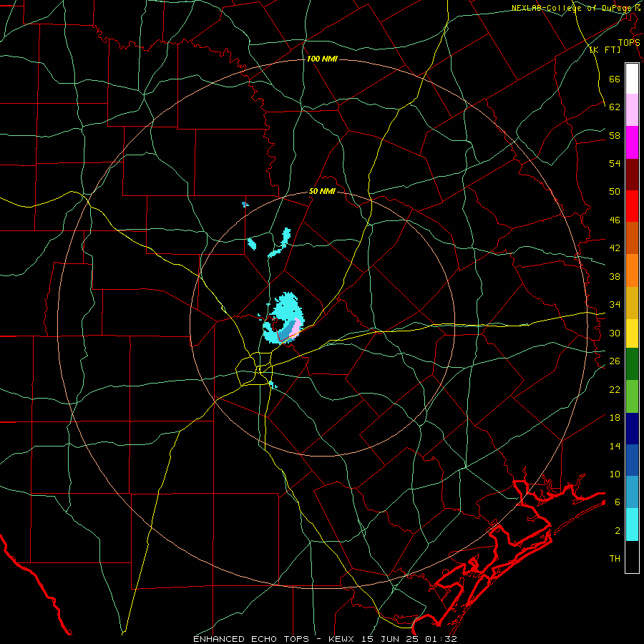Click the light blue swatch near 14
Screen dimensions: 644x644
tap(632, 492)
